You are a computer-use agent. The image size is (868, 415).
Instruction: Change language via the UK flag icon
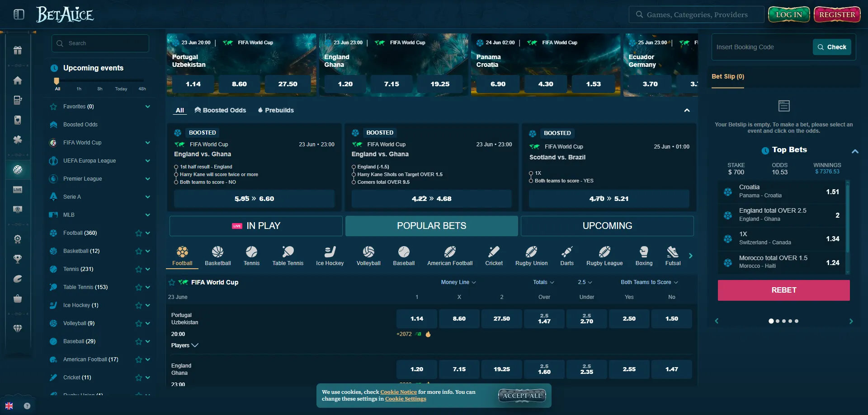pyautogui.click(x=9, y=406)
